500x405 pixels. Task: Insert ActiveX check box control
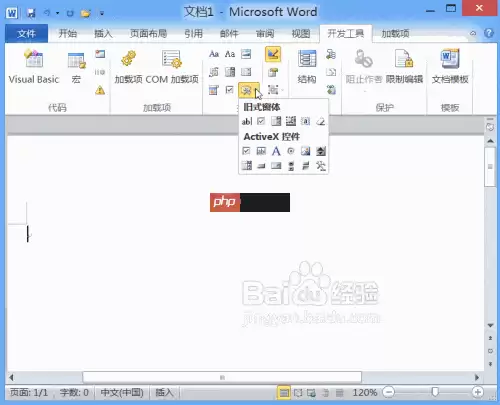click(246, 151)
